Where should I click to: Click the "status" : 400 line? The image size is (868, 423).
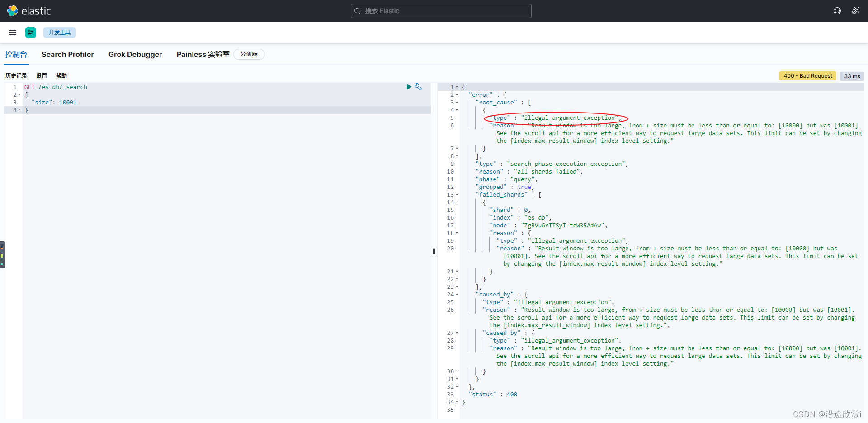493,395
